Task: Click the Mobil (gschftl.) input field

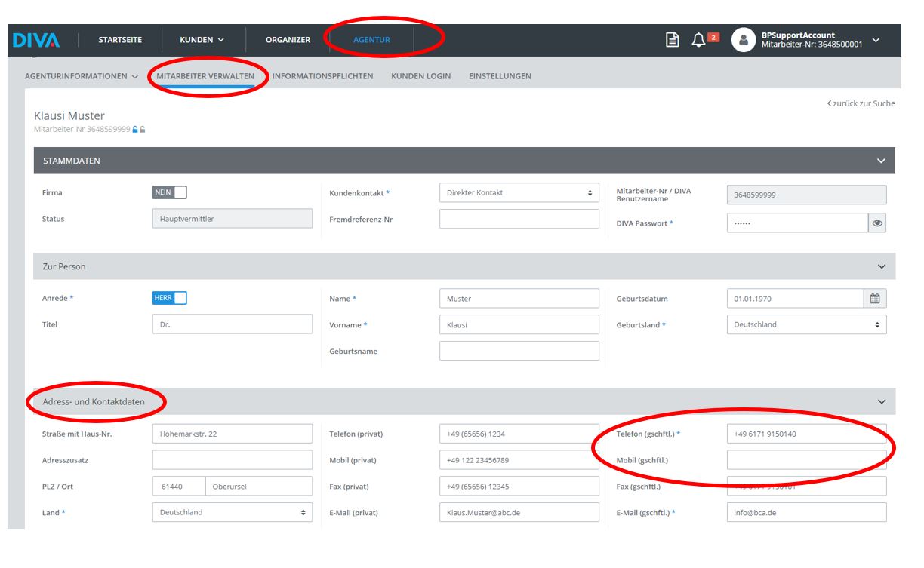Action: click(805, 460)
